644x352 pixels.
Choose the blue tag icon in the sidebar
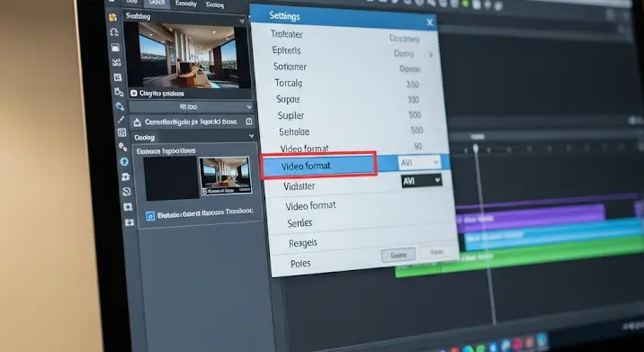[120, 106]
